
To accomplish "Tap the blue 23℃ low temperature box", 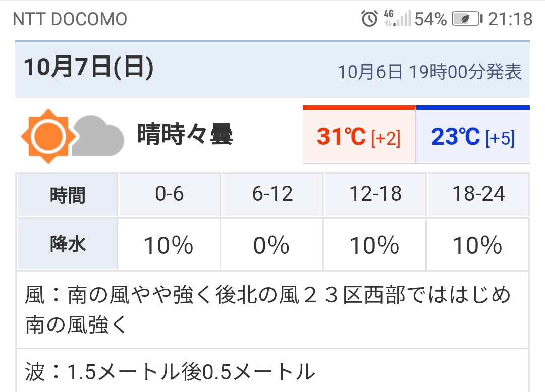I will (x=473, y=136).
